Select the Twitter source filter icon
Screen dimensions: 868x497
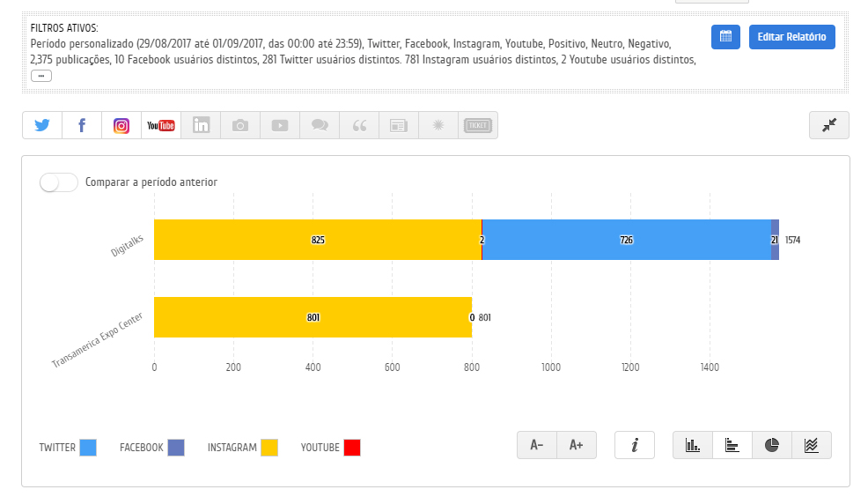tap(42, 125)
